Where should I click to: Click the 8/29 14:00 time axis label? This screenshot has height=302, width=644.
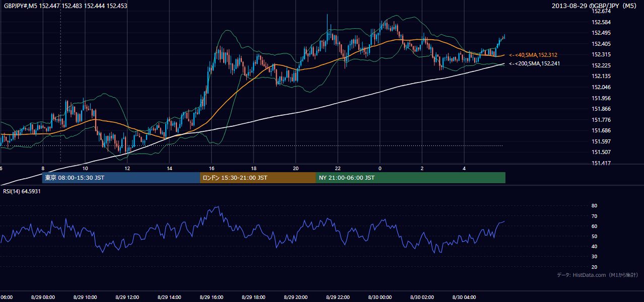point(169,297)
